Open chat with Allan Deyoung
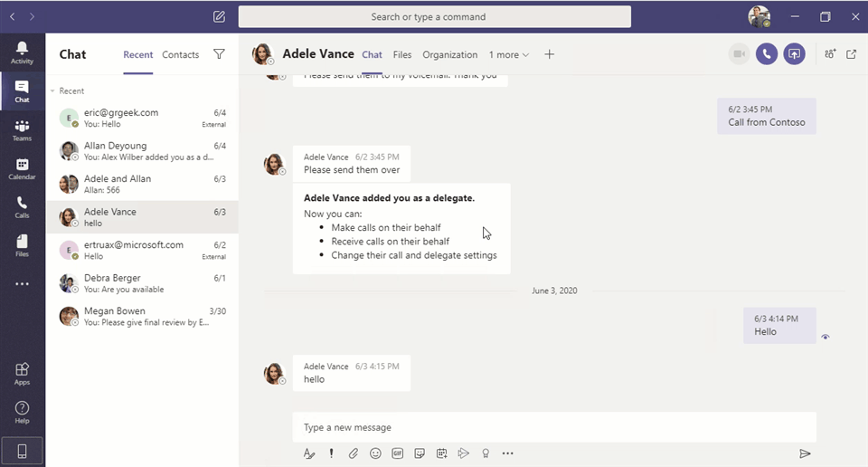 point(142,150)
